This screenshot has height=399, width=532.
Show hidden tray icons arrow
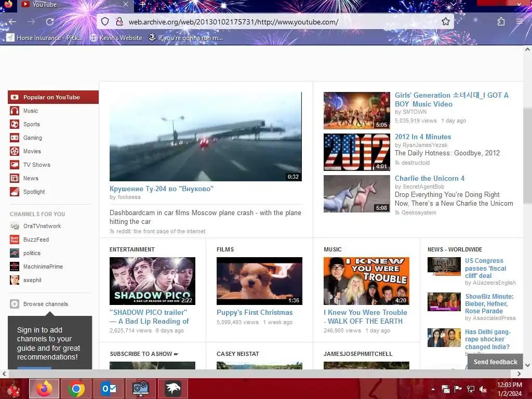(x=433, y=389)
